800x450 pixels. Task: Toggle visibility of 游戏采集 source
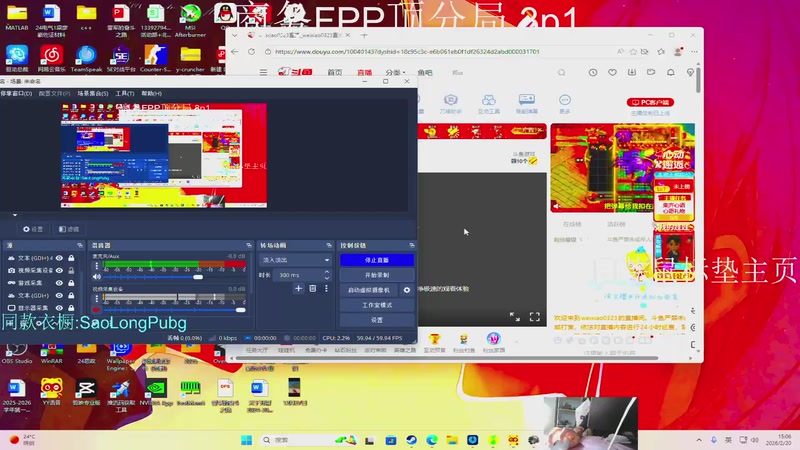59,283
